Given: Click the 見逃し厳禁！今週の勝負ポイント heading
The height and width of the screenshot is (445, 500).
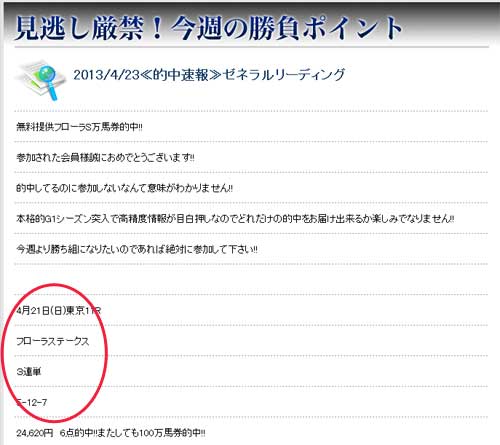Looking at the screenshot, I should click(x=209, y=28).
